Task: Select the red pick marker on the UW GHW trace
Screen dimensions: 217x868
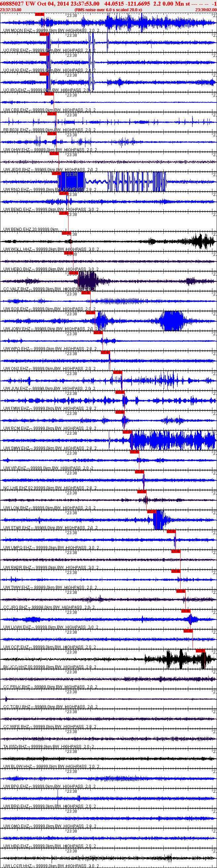Action: pyautogui.click(x=52, y=134)
